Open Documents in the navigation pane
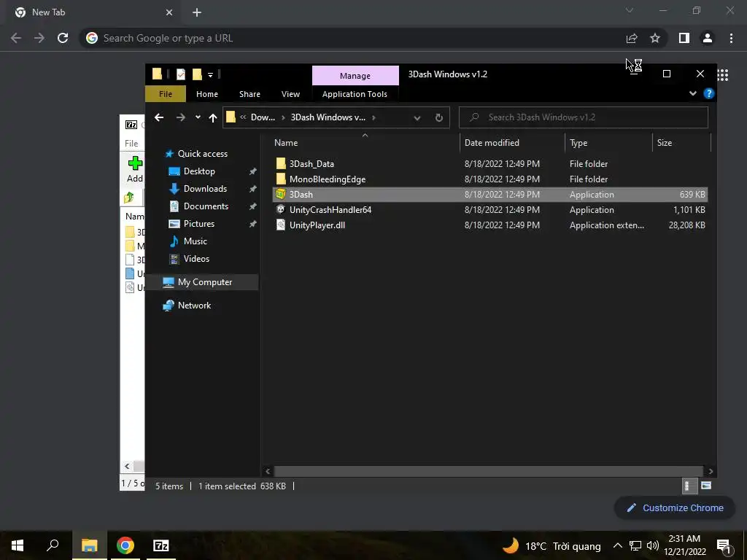Image resolution: width=747 pixels, height=560 pixels. 206,206
